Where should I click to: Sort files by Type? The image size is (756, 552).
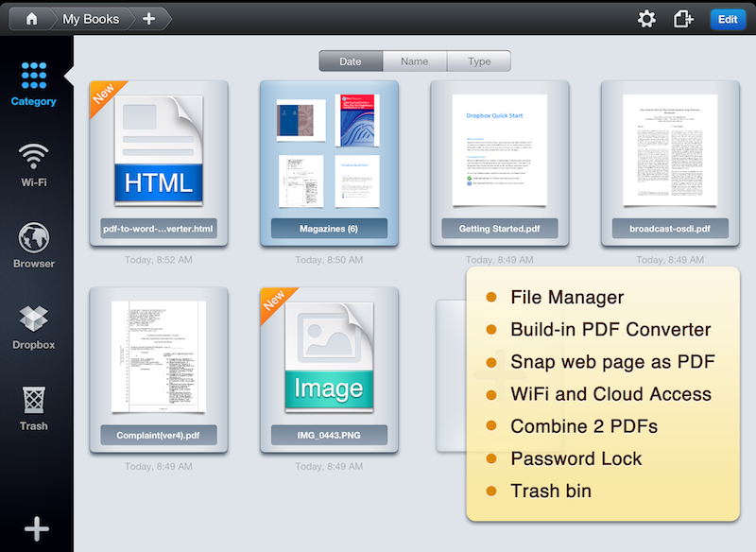coord(479,61)
